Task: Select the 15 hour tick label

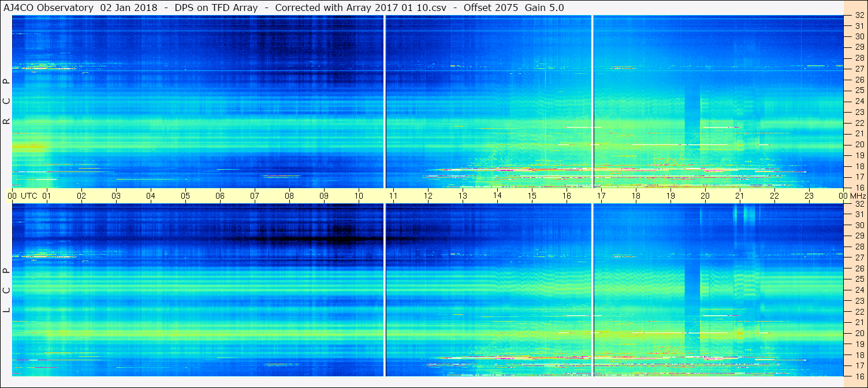Action: tap(532, 196)
